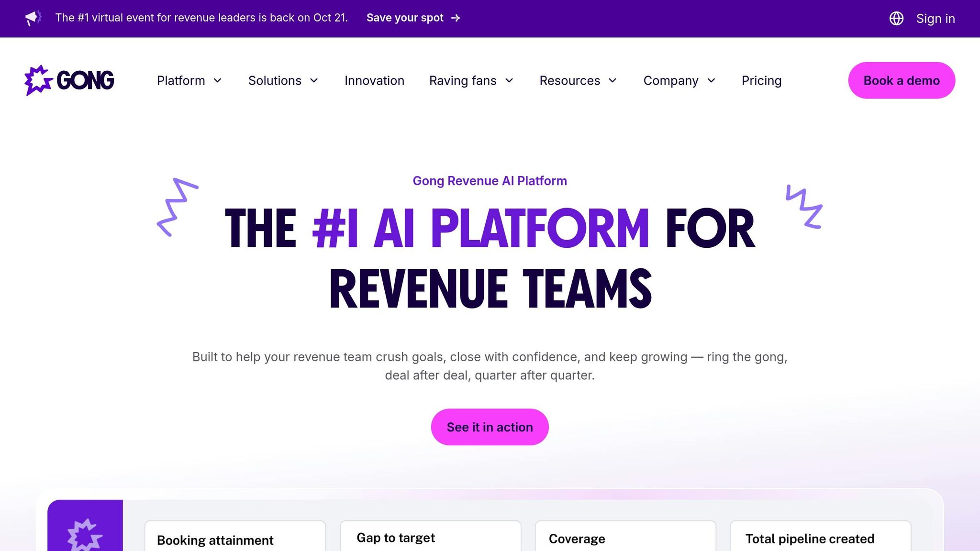Click the Gong logo in navbar
Image resolution: width=980 pixels, height=551 pixels.
[69, 80]
